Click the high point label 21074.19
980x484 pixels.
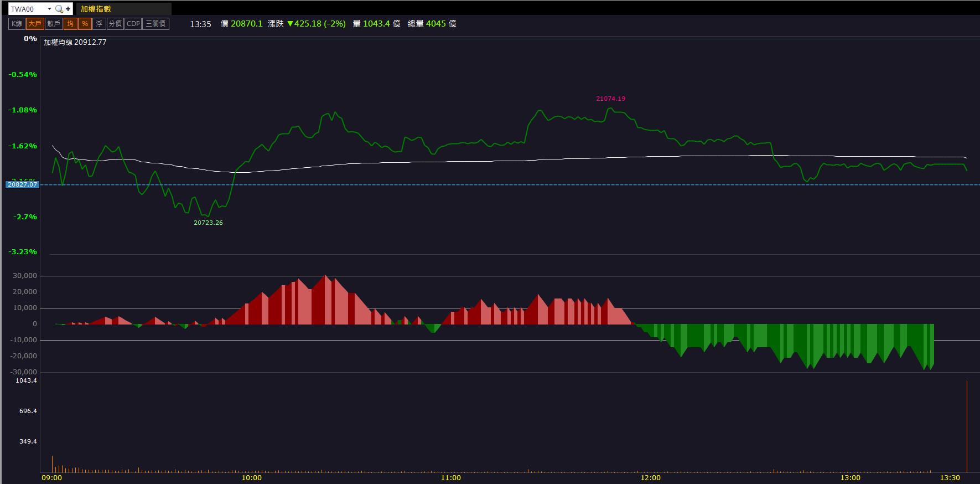coord(610,99)
